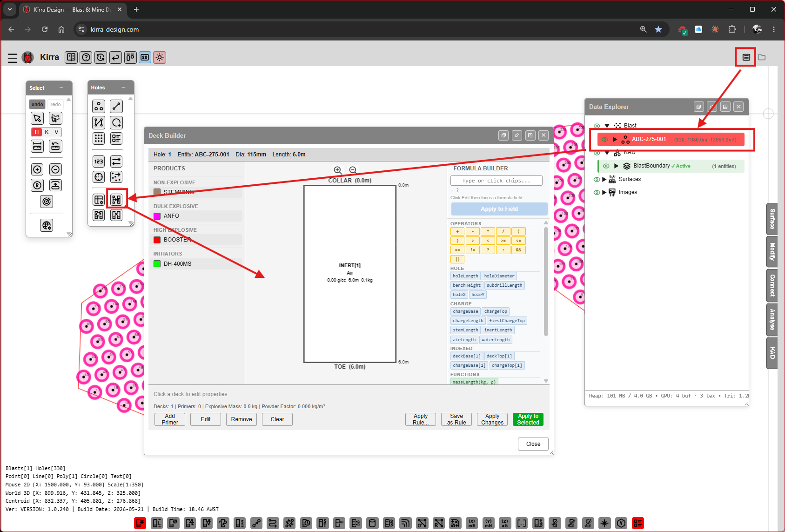The height and width of the screenshot is (532, 785).
Task: Expand the Images tree node
Action: tap(604, 192)
